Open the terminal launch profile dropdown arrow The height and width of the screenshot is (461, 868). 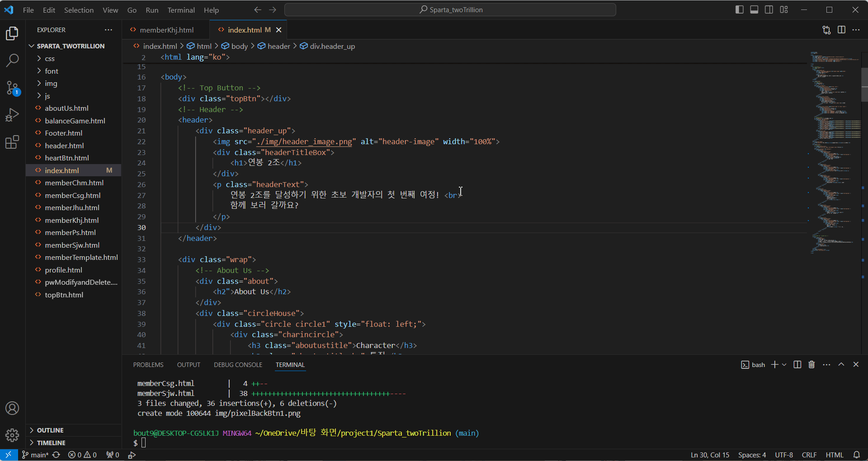point(784,365)
